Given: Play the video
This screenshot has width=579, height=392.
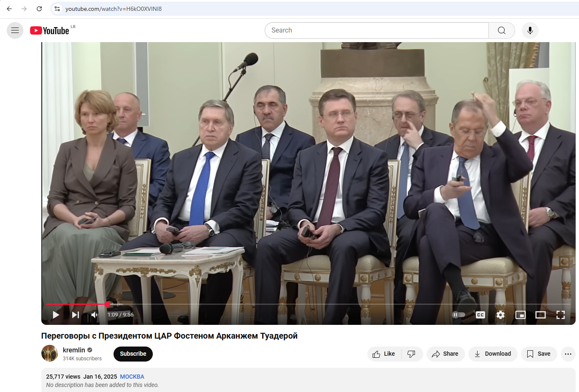Looking at the screenshot, I should click(56, 315).
